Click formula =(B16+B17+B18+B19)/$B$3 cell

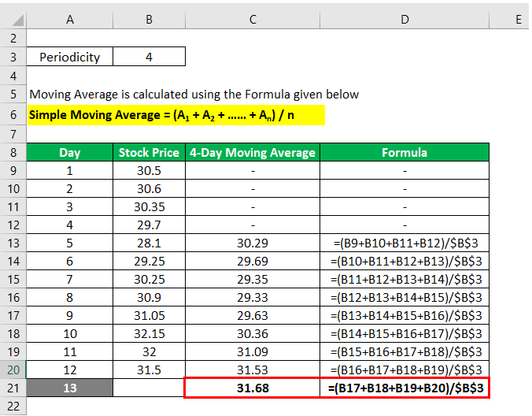pyautogui.click(x=405, y=370)
